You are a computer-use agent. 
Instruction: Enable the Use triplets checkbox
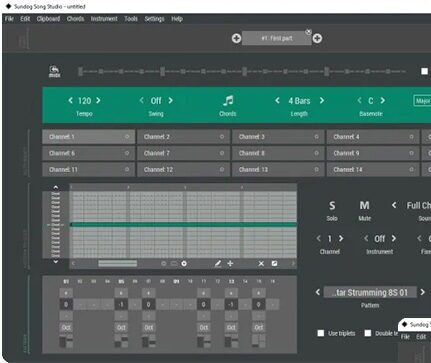[321, 333]
